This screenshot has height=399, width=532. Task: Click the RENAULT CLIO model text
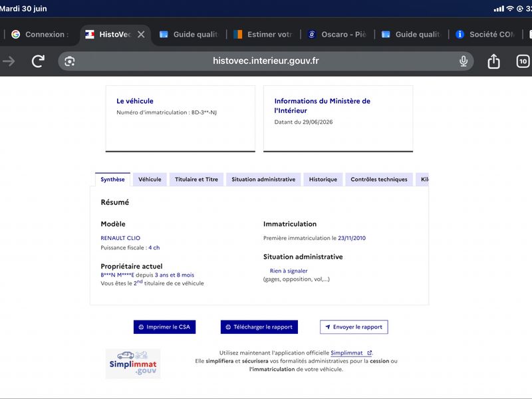click(x=120, y=238)
